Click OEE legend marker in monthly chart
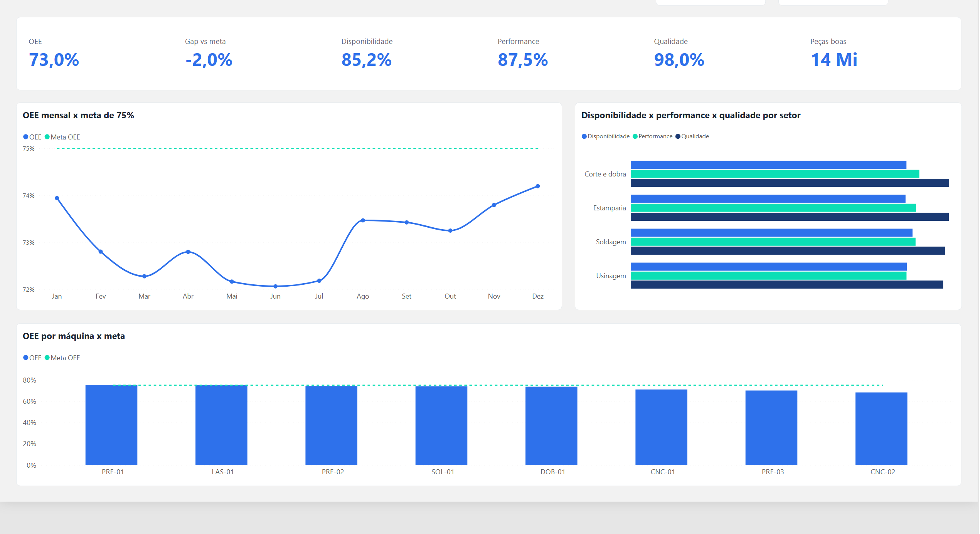 click(x=26, y=137)
